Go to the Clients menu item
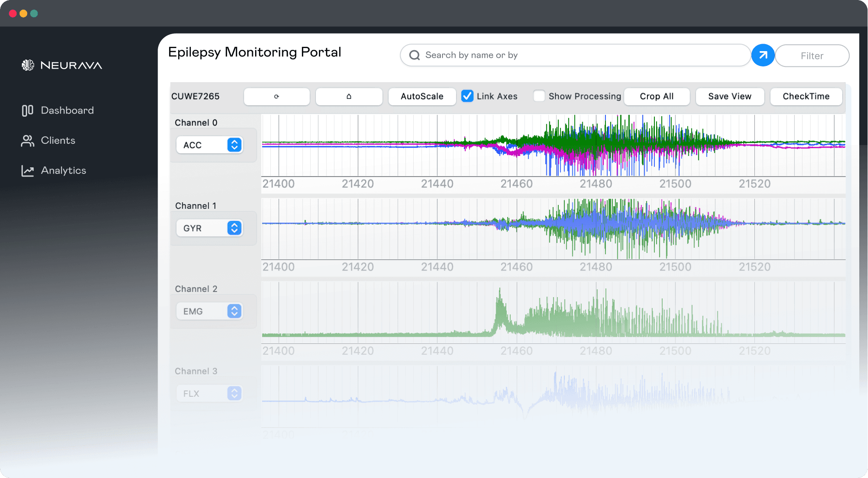The width and height of the screenshot is (868, 478). tap(58, 141)
